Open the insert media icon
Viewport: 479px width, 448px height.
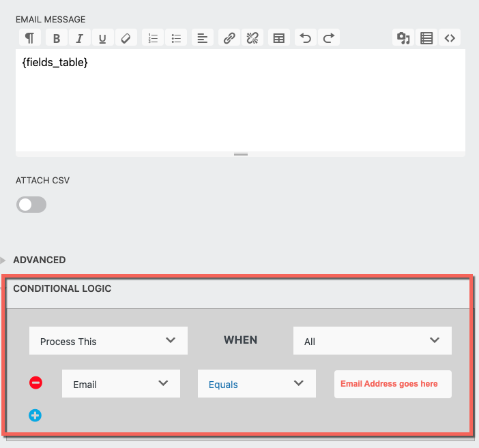point(403,38)
